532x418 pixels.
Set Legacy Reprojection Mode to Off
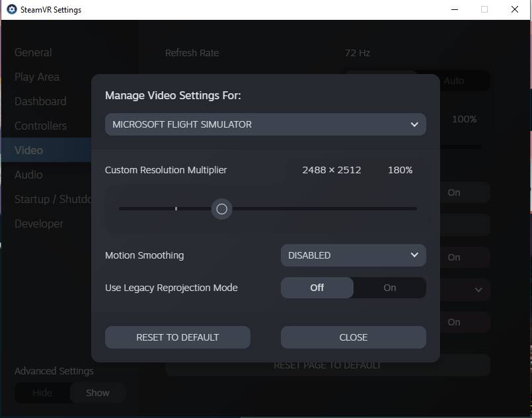317,288
